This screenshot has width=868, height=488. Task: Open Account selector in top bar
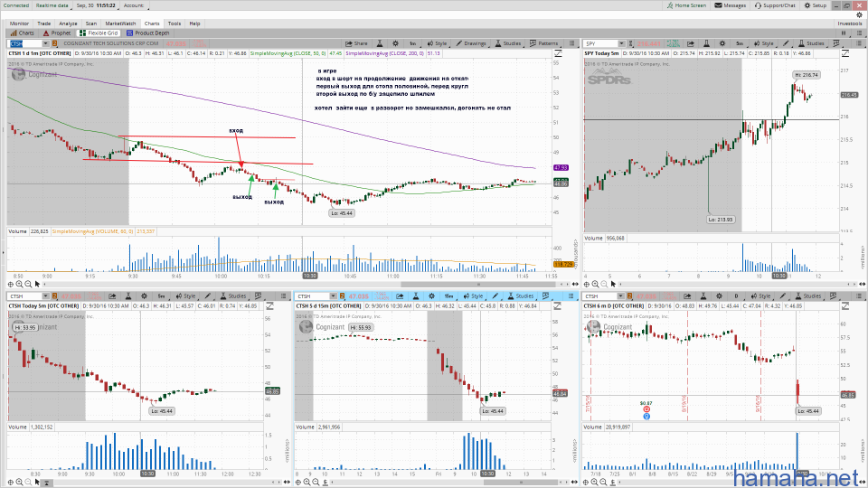tap(134, 5)
